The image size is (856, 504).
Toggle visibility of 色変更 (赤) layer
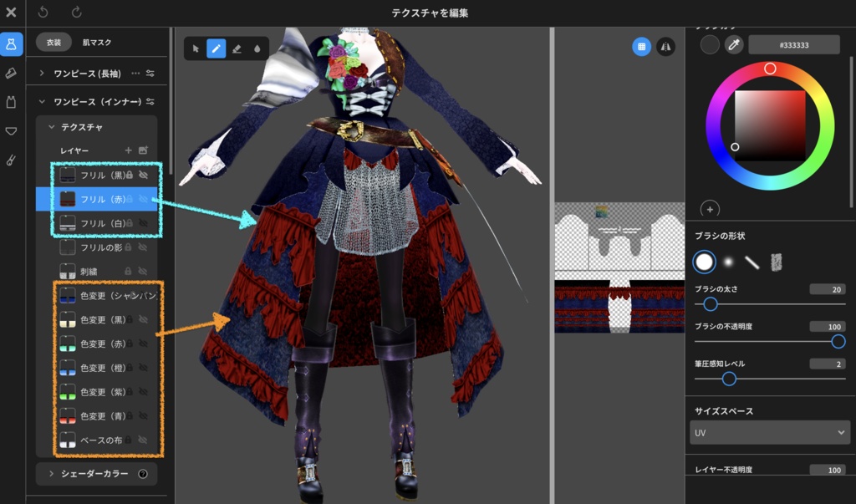click(143, 344)
